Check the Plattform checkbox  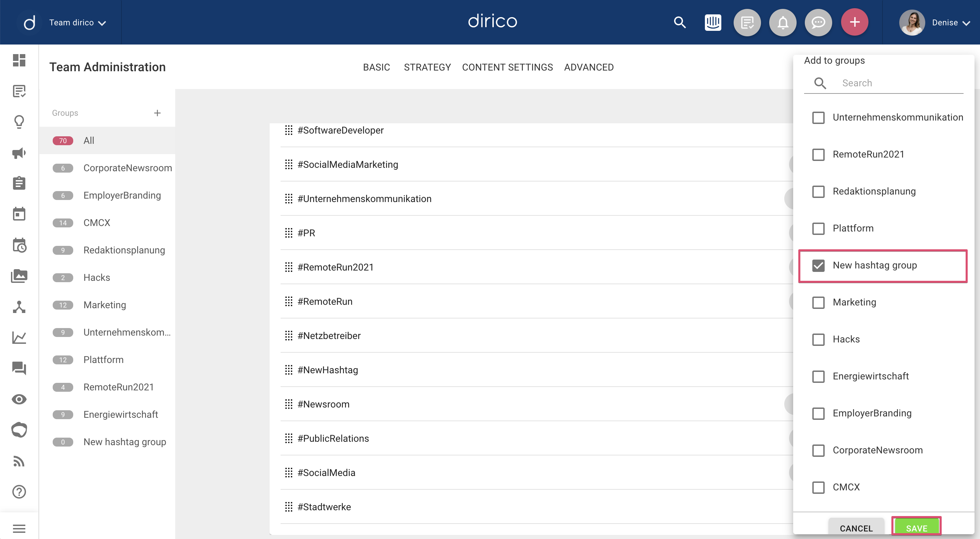pyautogui.click(x=818, y=228)
